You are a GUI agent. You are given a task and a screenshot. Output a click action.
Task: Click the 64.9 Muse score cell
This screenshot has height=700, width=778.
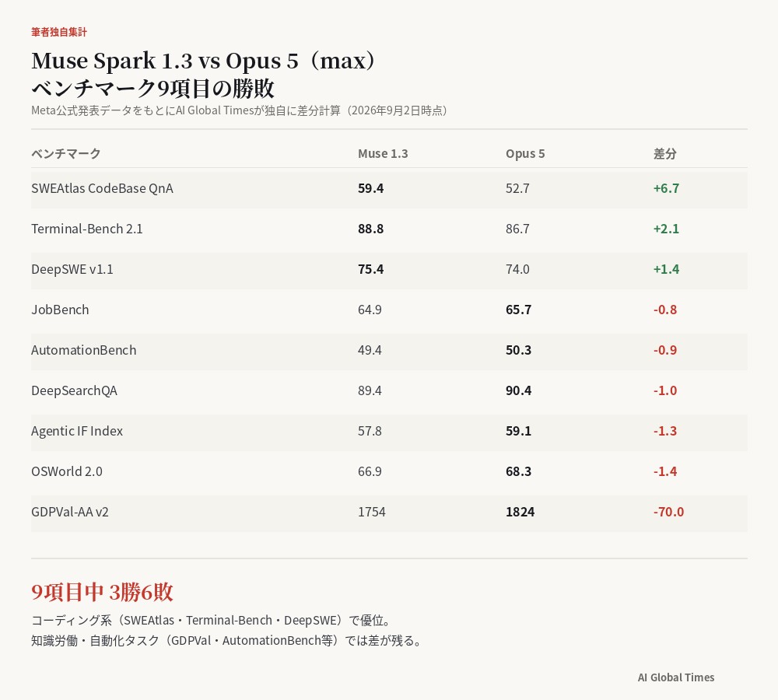pyautogui.click(x=370, y=310)
